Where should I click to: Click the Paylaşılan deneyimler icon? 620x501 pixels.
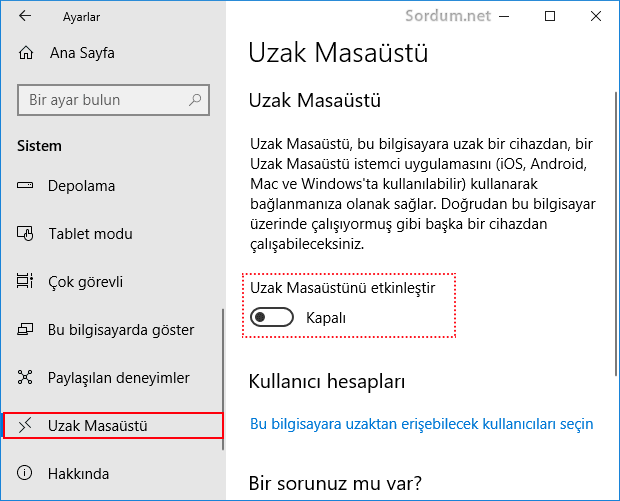pos(25,377)
